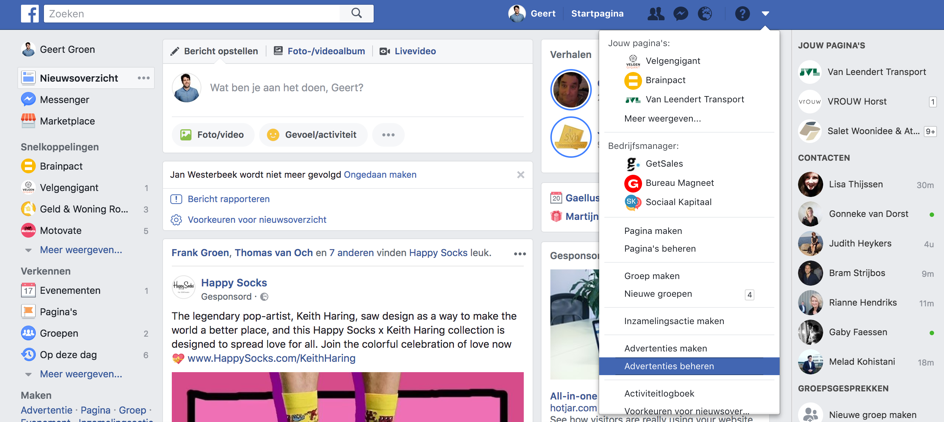
Task: Click the Gevoel/activiteit button
Action: click(313, 135)
